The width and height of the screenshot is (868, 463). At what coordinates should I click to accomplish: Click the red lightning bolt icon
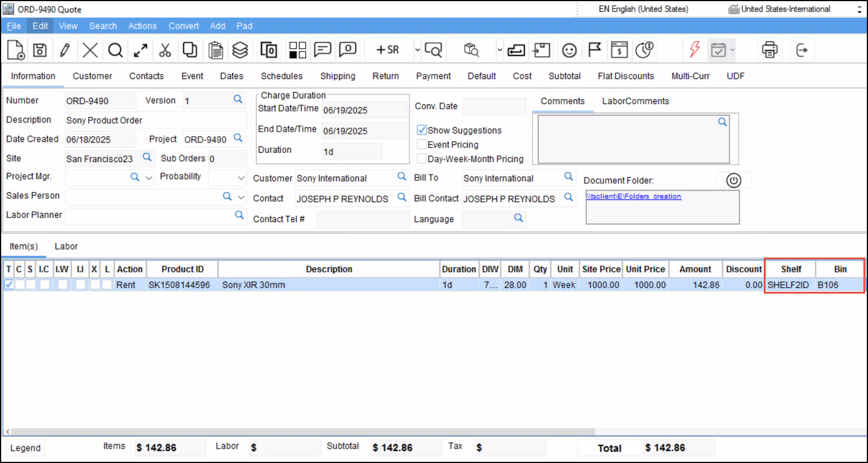pos(695,50)
